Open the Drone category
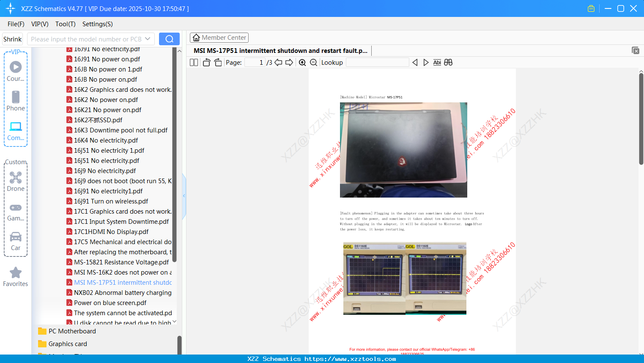Screen dimensions: 644x363 pyautogui.click(x=16, y=181)
